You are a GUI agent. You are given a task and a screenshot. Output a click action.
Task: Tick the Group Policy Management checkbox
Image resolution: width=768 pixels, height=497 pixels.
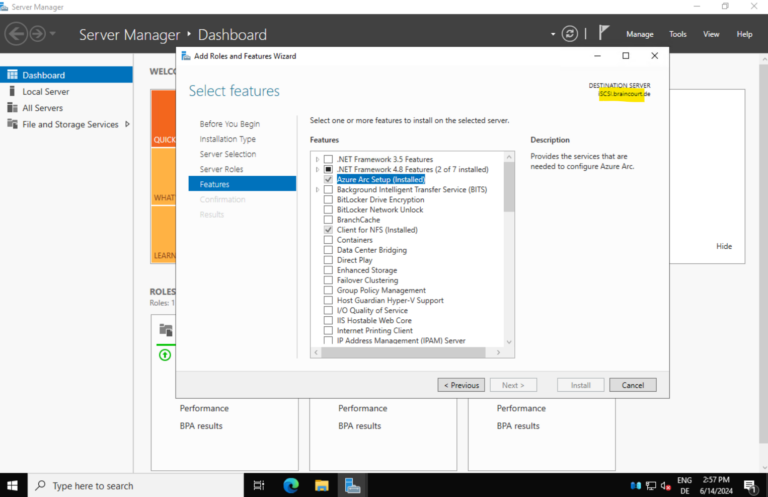click(x=329, y=290)
